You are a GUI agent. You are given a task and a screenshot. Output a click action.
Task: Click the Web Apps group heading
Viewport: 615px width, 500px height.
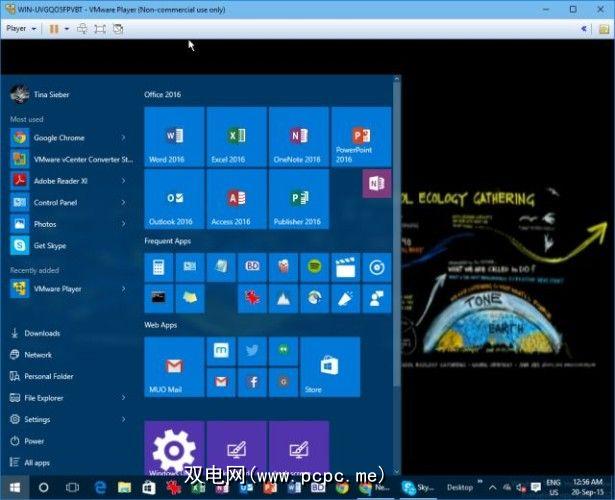pyautogui.click(x=160, y=325)
